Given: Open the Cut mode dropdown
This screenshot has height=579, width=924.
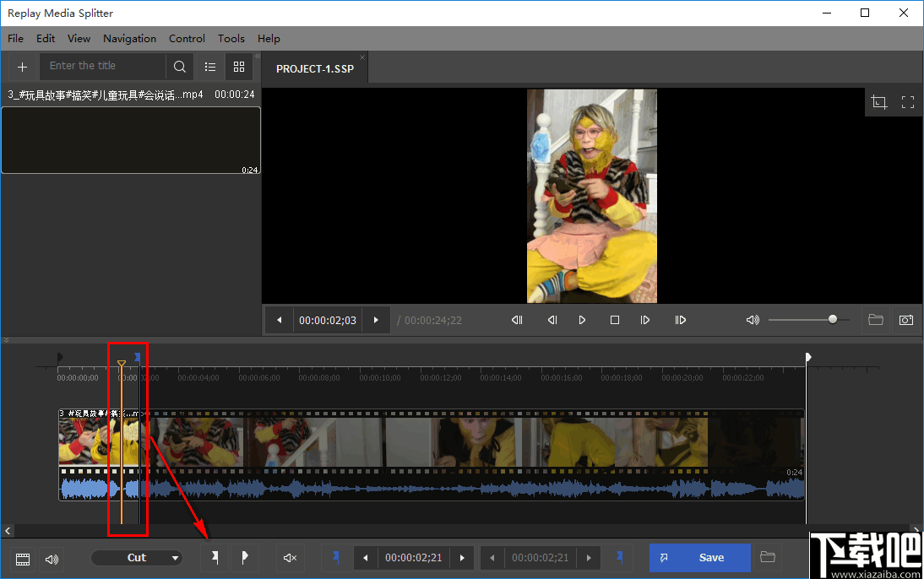Looking at the screenshot, I should 137,557.
